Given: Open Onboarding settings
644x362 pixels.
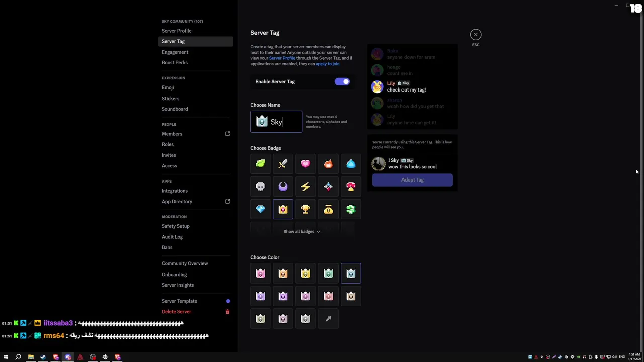Looking at the screenshot, I should pyautogui.click(x=196, y=275).
